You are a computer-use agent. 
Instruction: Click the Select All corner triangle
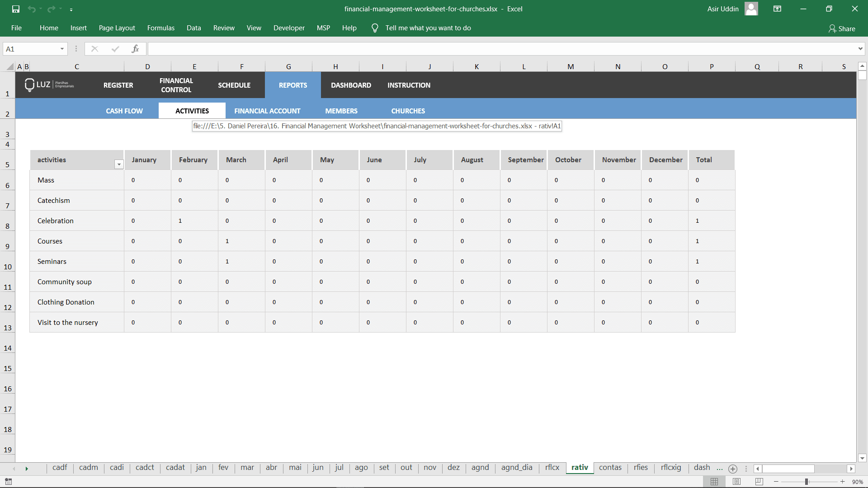pyautogui.click(x=9, y=67)
